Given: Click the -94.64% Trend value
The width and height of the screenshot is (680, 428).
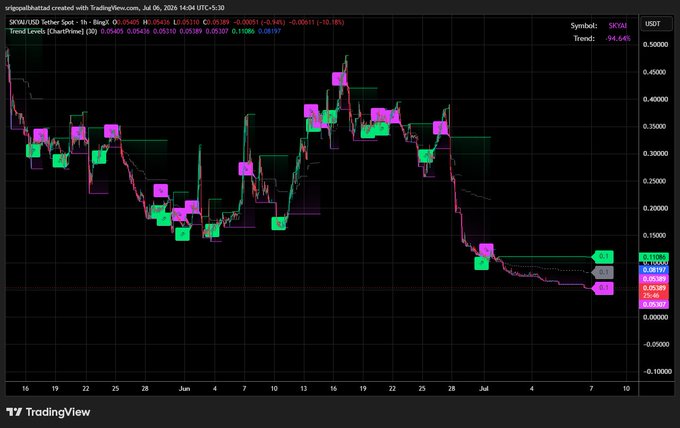Looking at the screenshot, I should [x=618, y=39].
